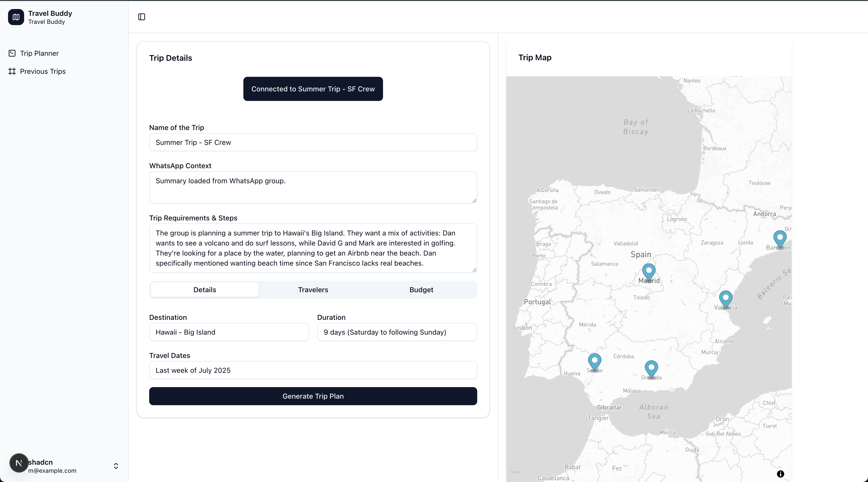Click the Valencia map pin

(x=725, y=299)
